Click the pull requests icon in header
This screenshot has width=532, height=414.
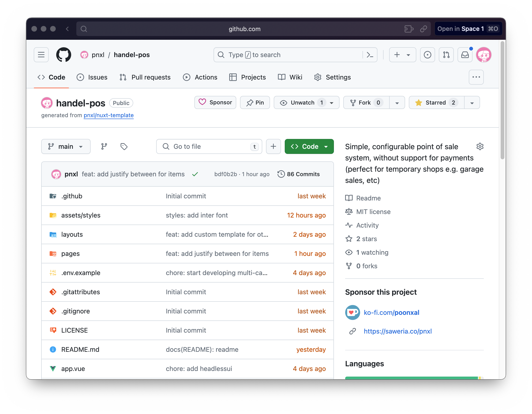click(446, 55)
